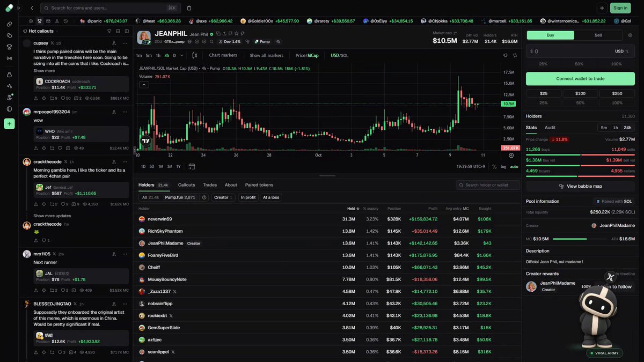
Task: Focus the Search holder or wallet field
Action: point(488,185)
